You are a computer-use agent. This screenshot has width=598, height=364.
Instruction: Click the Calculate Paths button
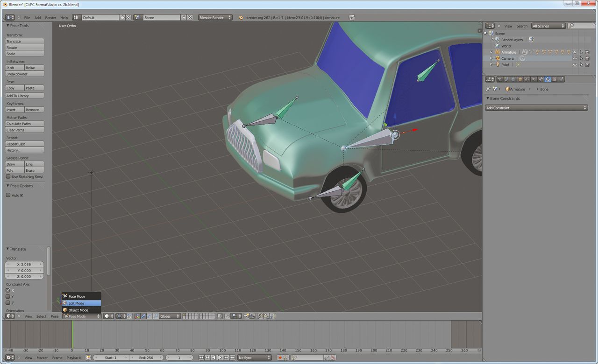point(24,124)
